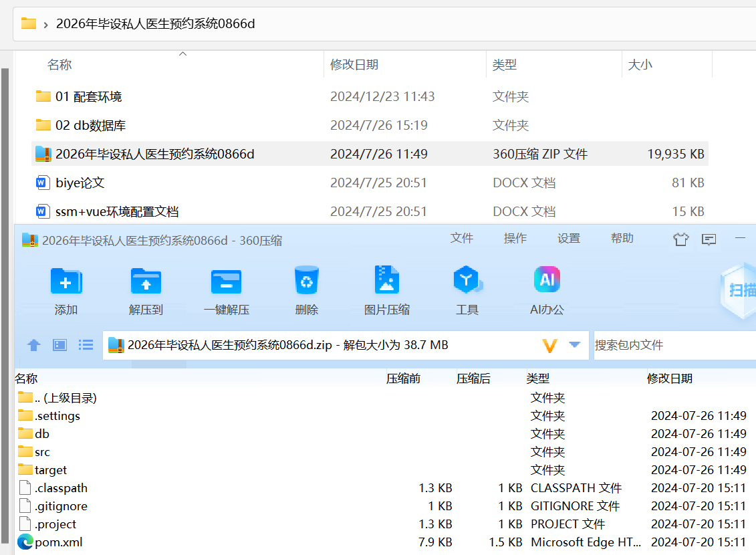This screenshot has width=756, height=555.
Task: Select the pom.xml file name
Action: (58, 542)
